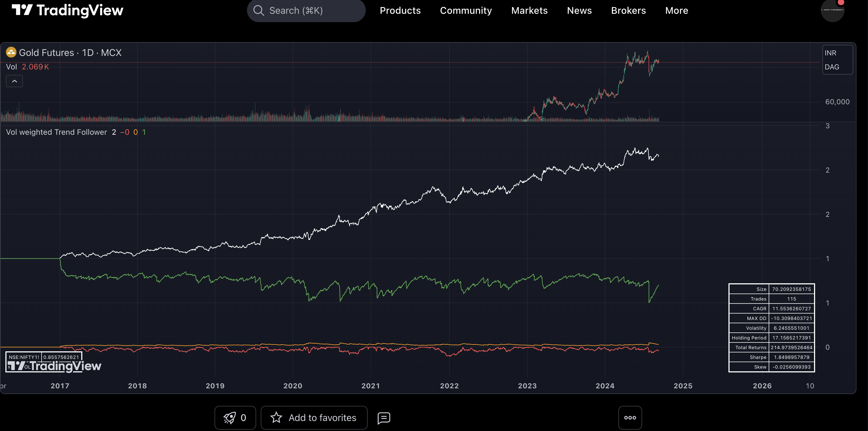Click the TradingView logo in the header

(x=67, y=11)
